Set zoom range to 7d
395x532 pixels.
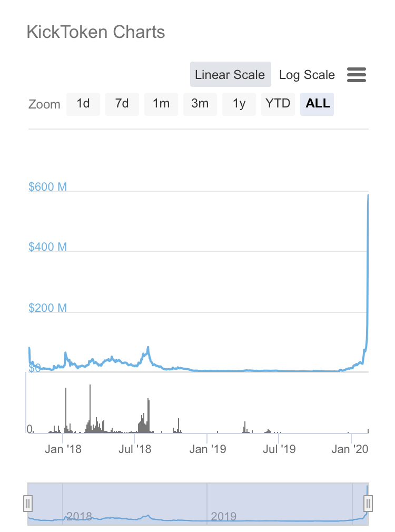tap(122, 103)
